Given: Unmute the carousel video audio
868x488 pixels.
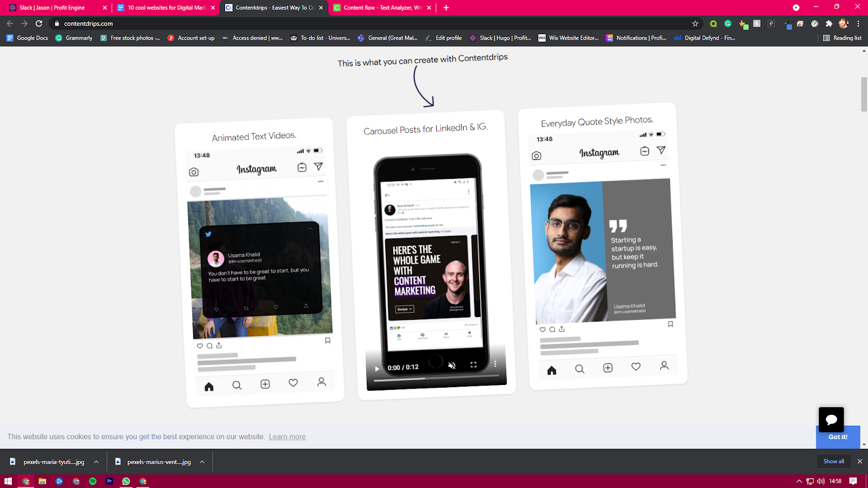Looking at the screenshot, I should [452, 365].
